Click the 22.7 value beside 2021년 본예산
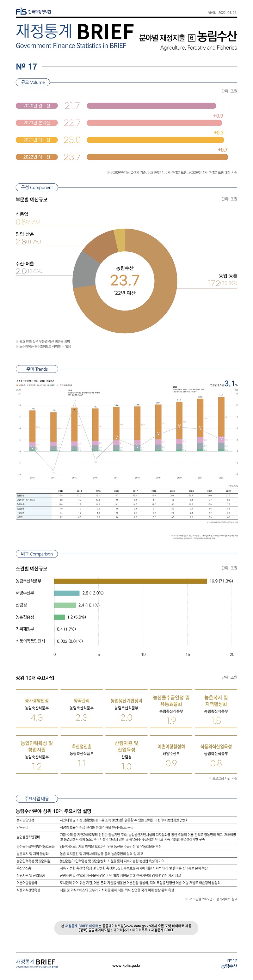This screenshot has width=253, height=980. [72, 123]
